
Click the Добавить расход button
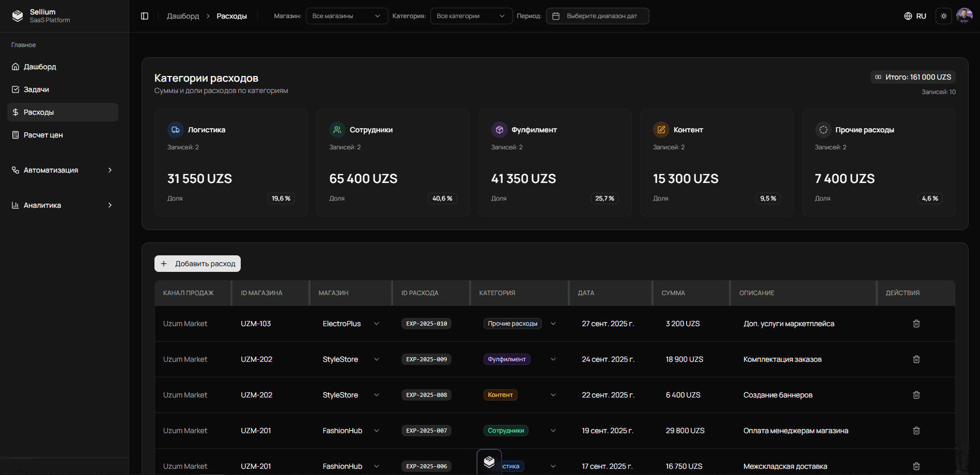[x=197, y=264]
